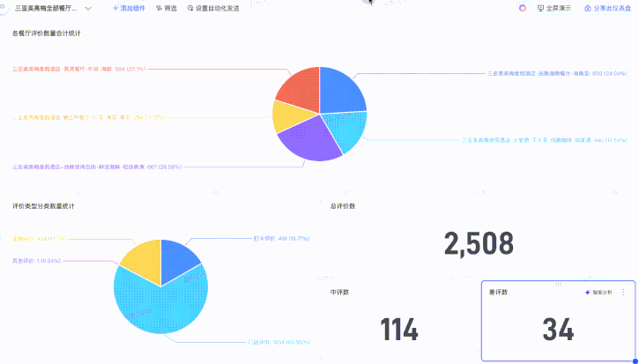
Task: Click the neutral review value 114
Action: tap(399, 330)
